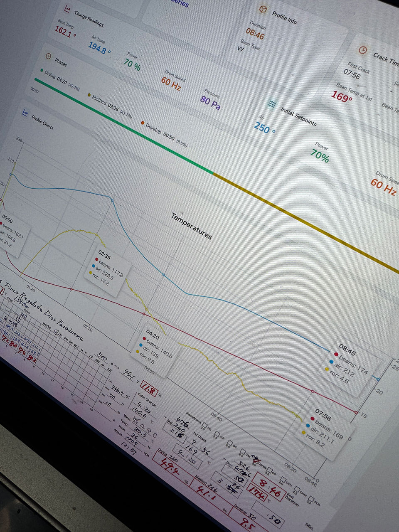Viewport: 399px width, 532px height.
Task: Click the Duration 08:46 value in Profile Info
Action: 255,32
